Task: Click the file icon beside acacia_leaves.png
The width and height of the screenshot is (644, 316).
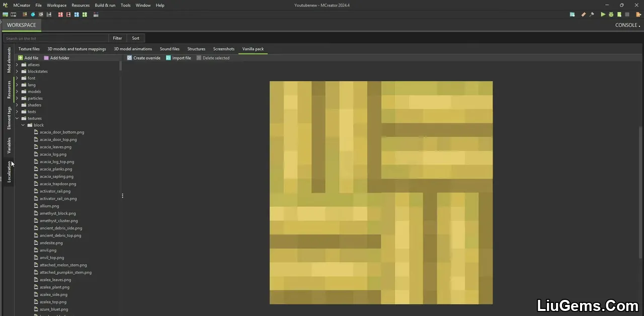Action: point(36,147)
